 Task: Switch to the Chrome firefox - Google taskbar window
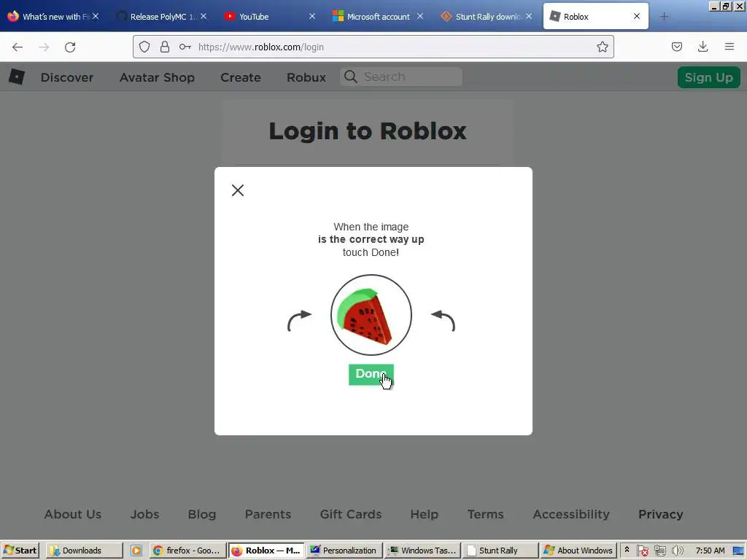coord(187,551)
